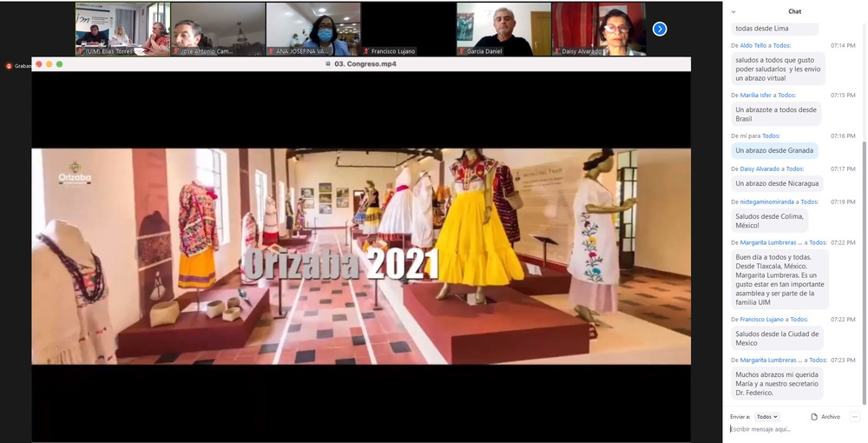The image size is (868, 443).
Task: Click nictegaminomiranda's sender name in chat
Action: coord(770,202)
